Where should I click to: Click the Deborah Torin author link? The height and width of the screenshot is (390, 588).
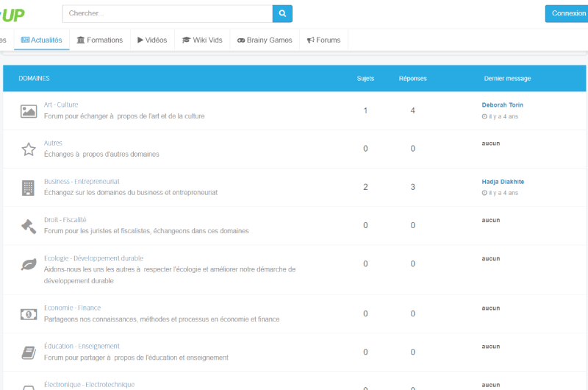tap(503, 104)
